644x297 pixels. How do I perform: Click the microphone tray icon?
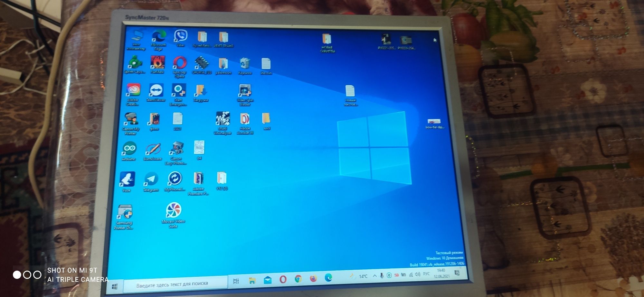coord(382,276)
